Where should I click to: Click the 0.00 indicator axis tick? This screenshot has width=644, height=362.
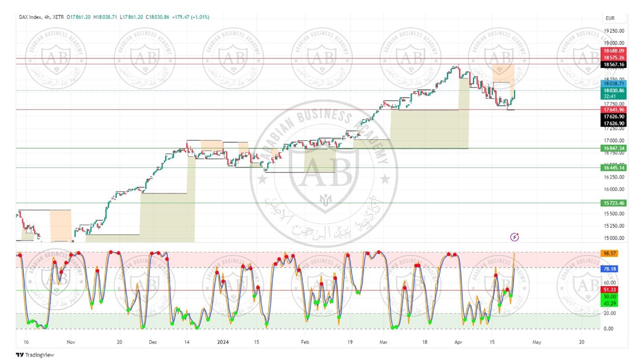click(x=608, y=329)
